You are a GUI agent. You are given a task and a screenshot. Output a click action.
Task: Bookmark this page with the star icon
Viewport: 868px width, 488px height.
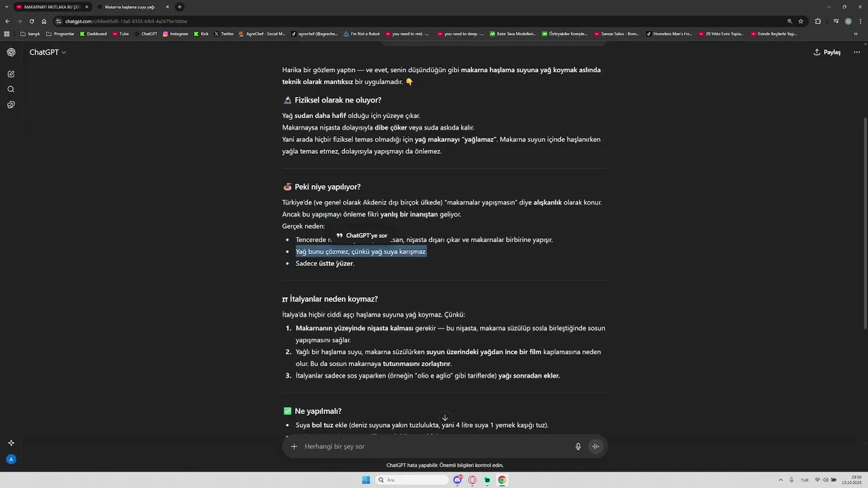[801, 21]
